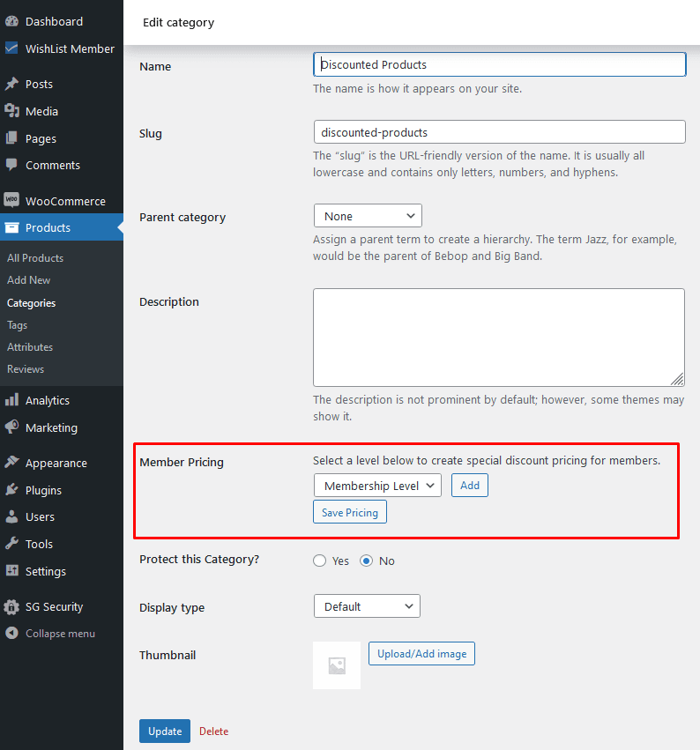Click the Appearance paintbrush icon
Screen dimensions: 700x750
pos(12,463)
